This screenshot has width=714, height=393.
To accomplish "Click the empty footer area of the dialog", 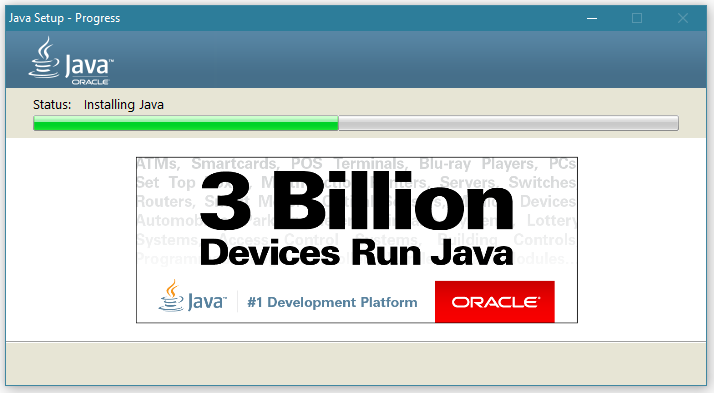I will (356, 363).
